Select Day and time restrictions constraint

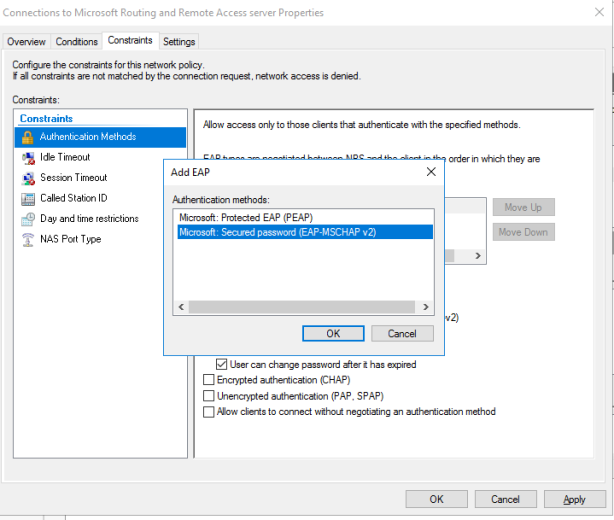pyautogui.click(x=89, y=218)
